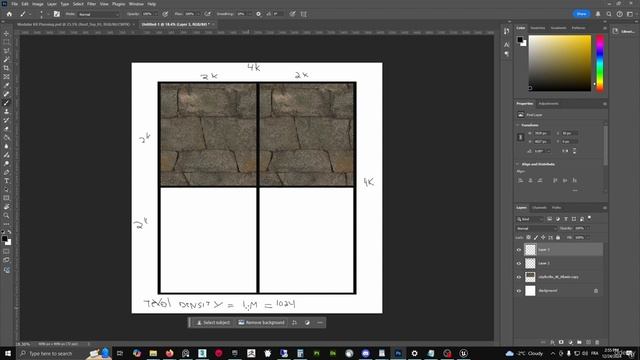Image resolution: width=640 pixels, height=360 pixels.
Task: Toggle lock image pixels brush icon
Action: coord(536,237)
